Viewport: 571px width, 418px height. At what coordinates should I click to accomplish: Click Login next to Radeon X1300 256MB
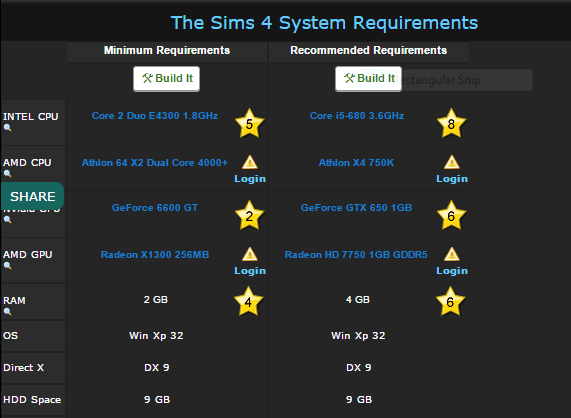click(250, 271)
